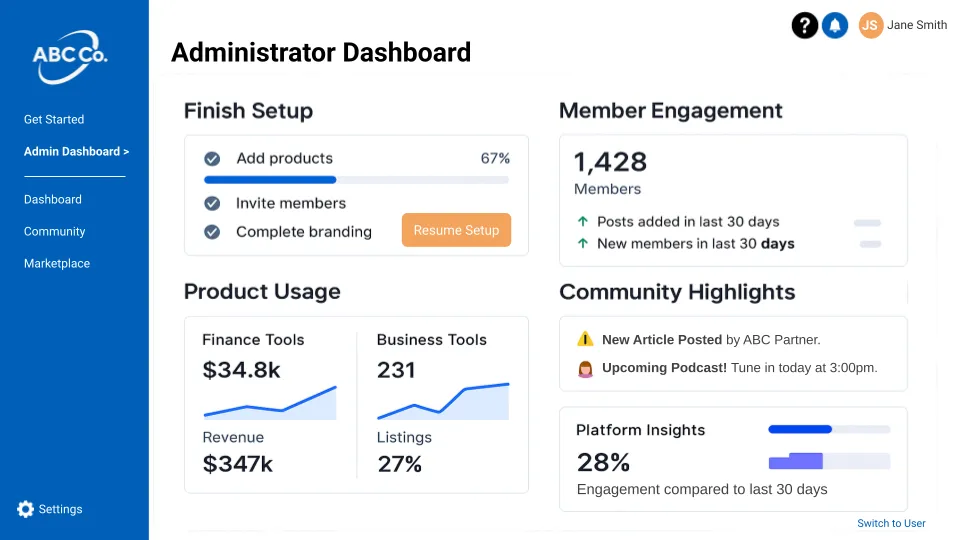Click the setup progress bar

pyautogui.click(x=356, y=180)
